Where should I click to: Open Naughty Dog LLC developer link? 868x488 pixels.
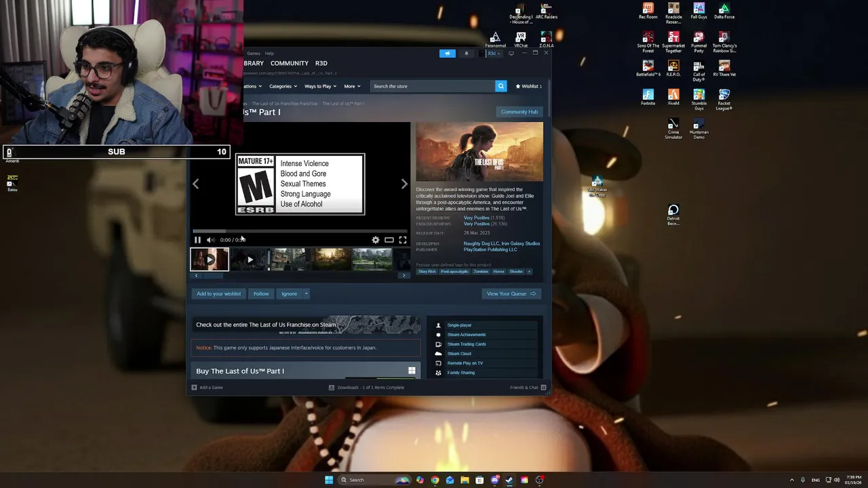coord(482,243)
